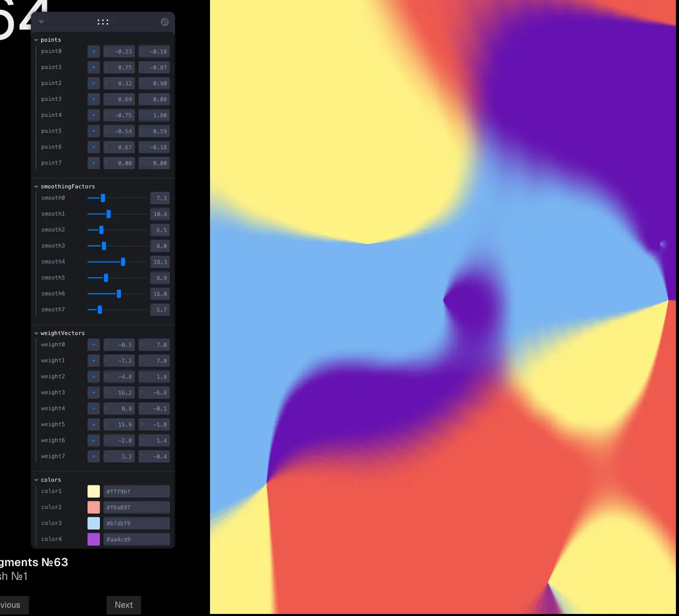
Task: Click the search icon in panel header
Action: (165, 22)
